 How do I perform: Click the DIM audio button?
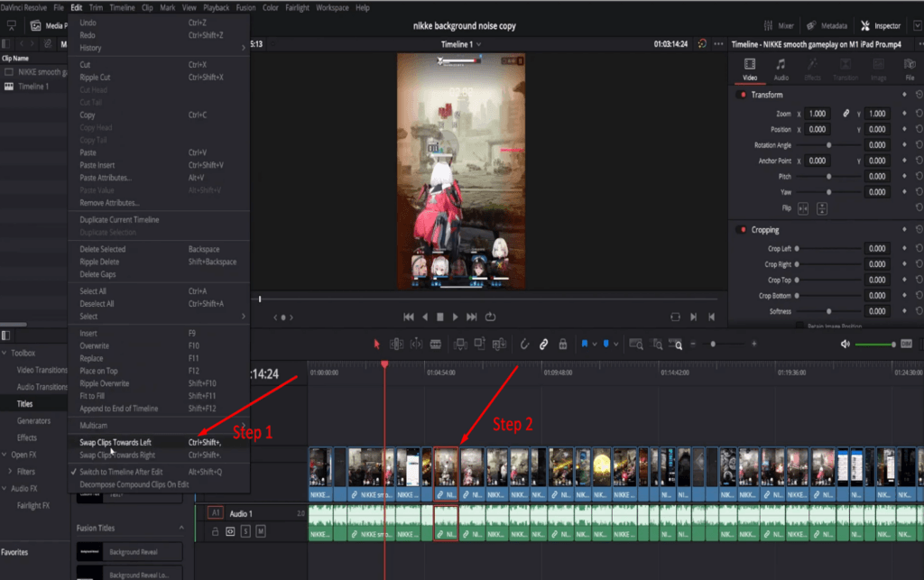(x=906, y=344)
